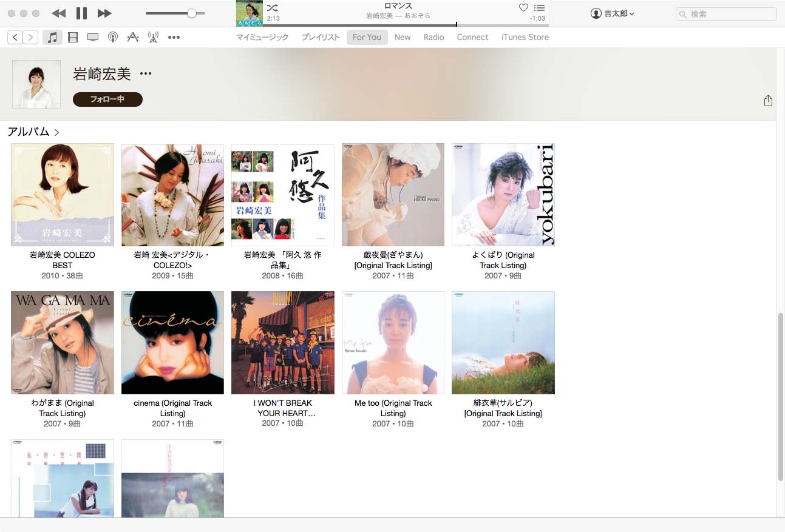Click the ロマンス song title
Viewport: 785px width, 532px height.
pos(398,6)
